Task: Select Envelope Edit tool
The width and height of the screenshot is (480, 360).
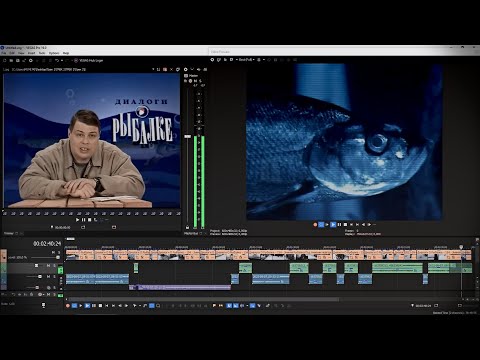Action: coord(145,306)
